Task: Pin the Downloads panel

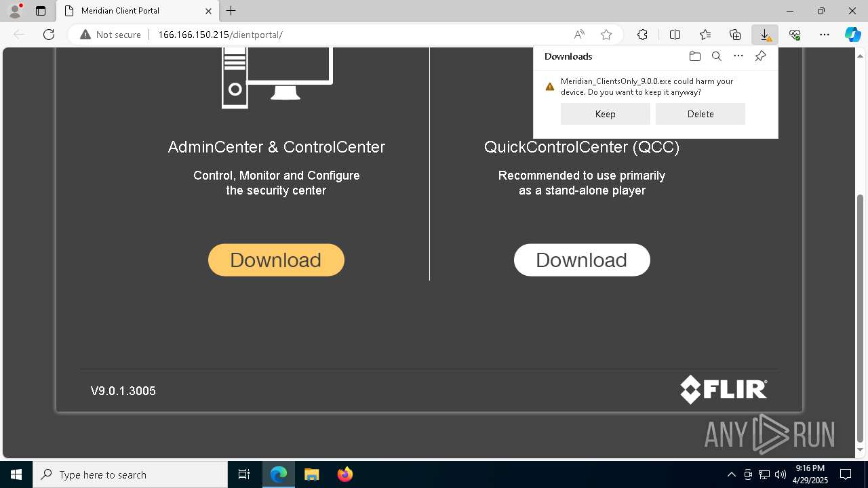Action: tap(760, 56)
